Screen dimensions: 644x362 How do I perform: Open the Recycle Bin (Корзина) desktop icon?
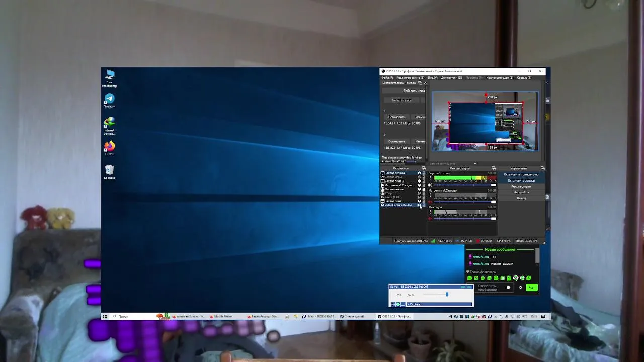pyautogui.click(x=109, y=172)
